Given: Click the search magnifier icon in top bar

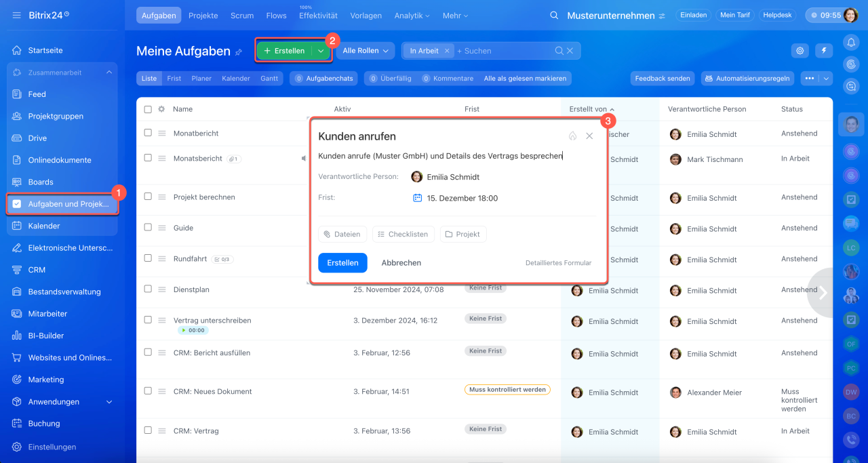Looking at the screenshot, I should (x=554, y=16).
